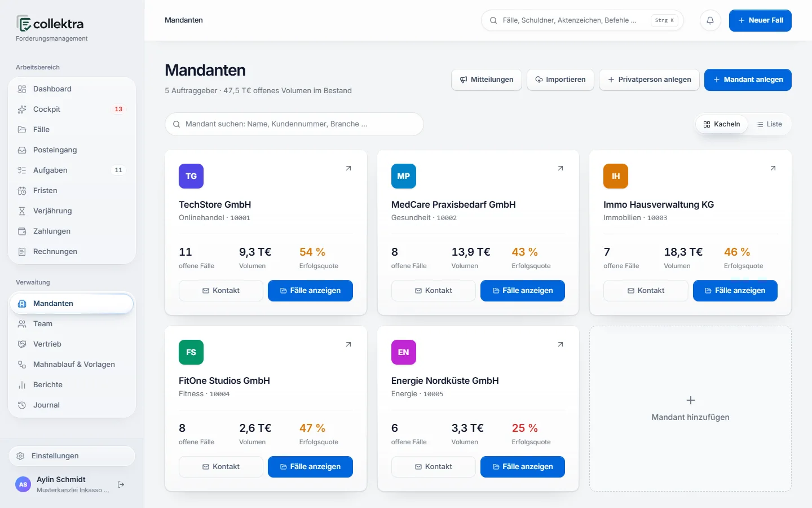Click Privatperson anlegen button
812x508 pixels.
tap(649, 80)
